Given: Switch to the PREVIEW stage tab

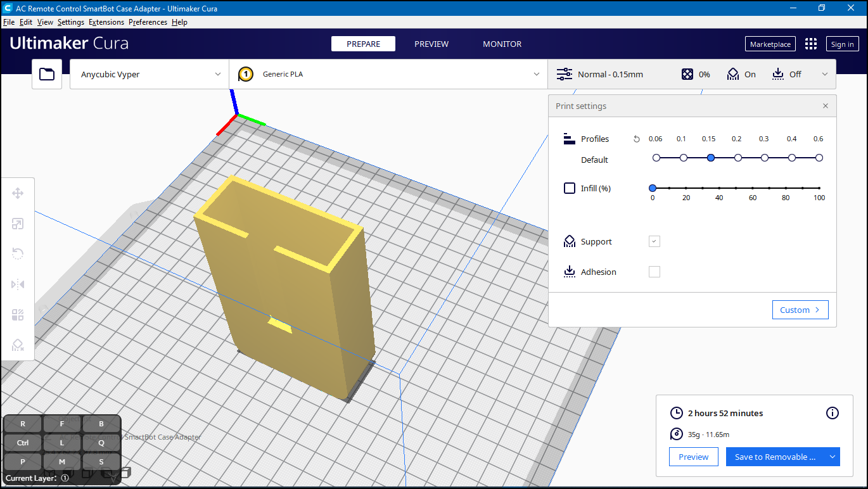Looking at the screenshot, I should point(431,44).
